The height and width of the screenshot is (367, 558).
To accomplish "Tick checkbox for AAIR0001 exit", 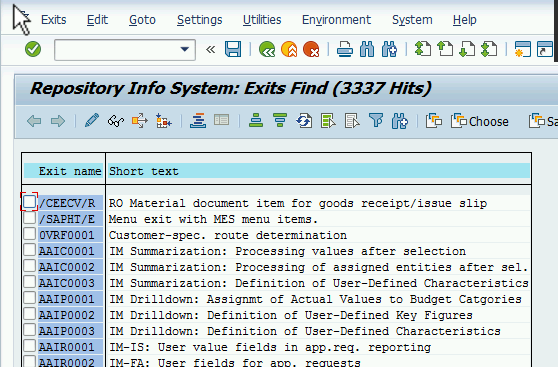I will point(29,346).
